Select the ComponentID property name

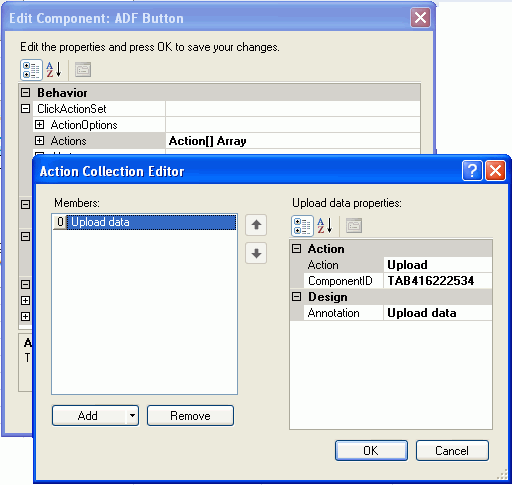click(x=343, y=281)
